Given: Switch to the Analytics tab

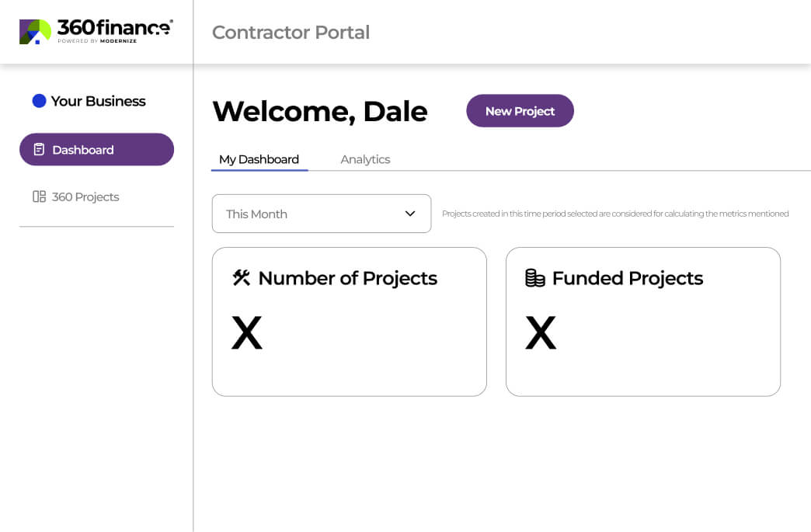Looking at the screenshot, I should (x=365, y=159).
